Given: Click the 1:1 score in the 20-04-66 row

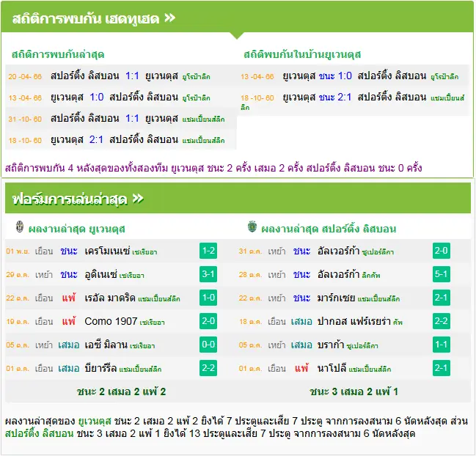Looking at the screenshot, I should tap(132, 76).
